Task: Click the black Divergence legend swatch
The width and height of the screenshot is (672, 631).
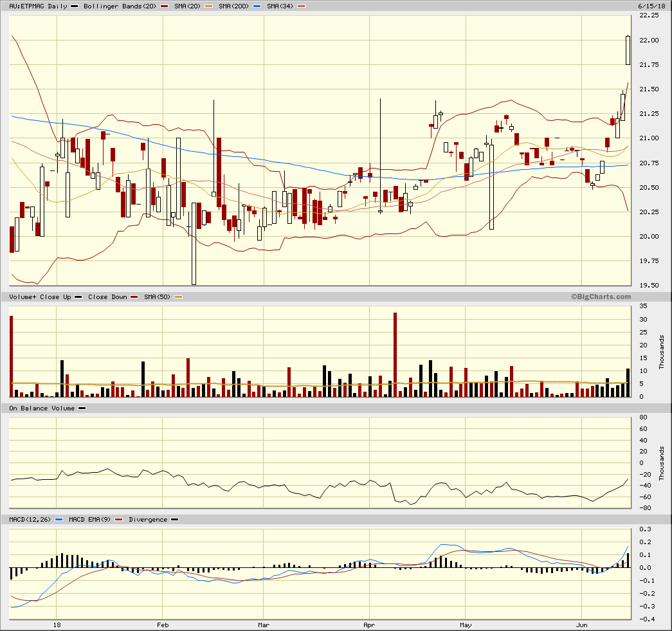Action: [x=174, y=520]
